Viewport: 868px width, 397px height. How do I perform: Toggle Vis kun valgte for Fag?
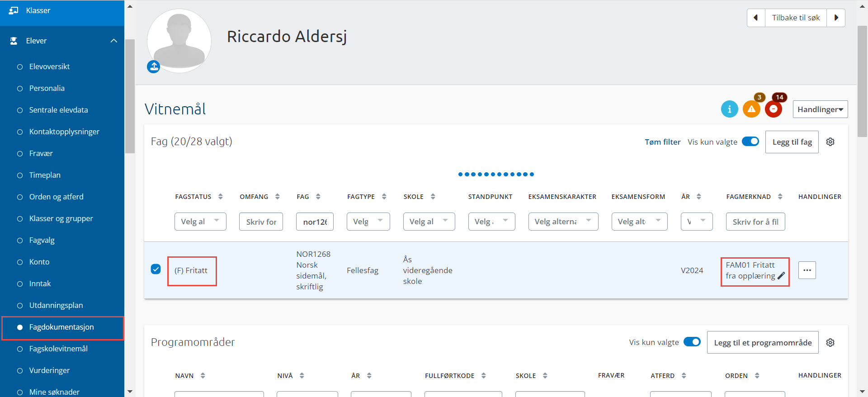click(750, 142)
